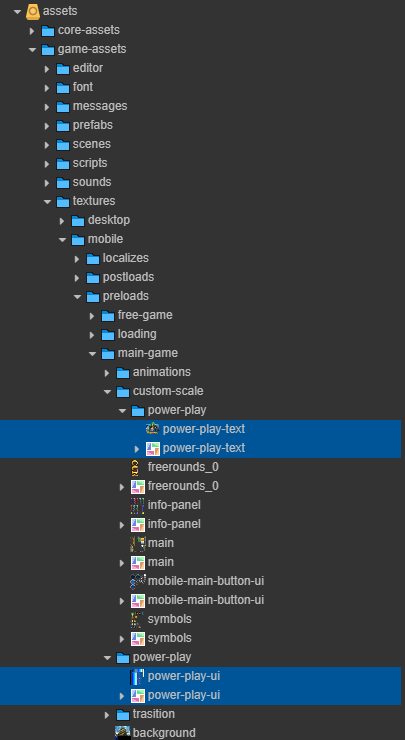Viewport: 405px width, 740px height.
Task: Click the main atlas plist icon
Action: tap(137, 563)
